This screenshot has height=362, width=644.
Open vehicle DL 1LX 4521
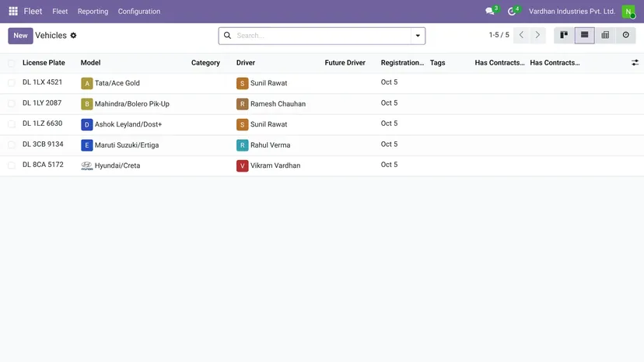point(42,82)
